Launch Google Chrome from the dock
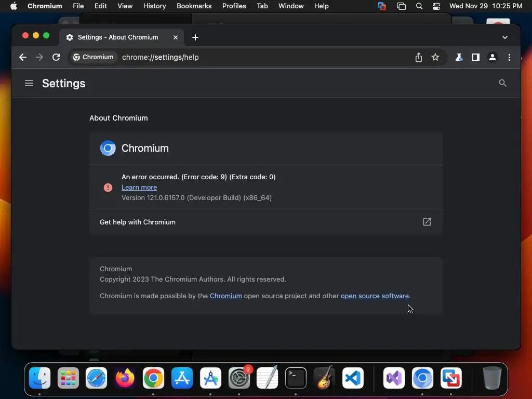The width and height of the screenshot is (532, 399). click(153, 378)
